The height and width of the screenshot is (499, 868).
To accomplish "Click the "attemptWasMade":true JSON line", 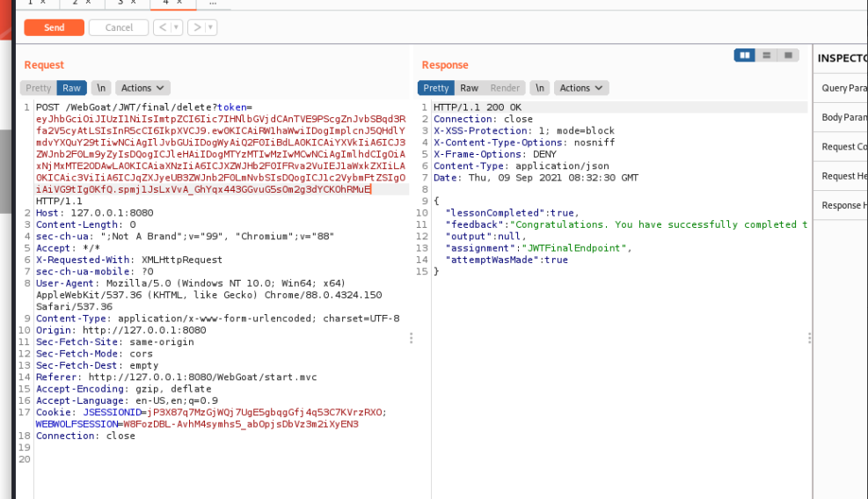I will pos(507,260).
